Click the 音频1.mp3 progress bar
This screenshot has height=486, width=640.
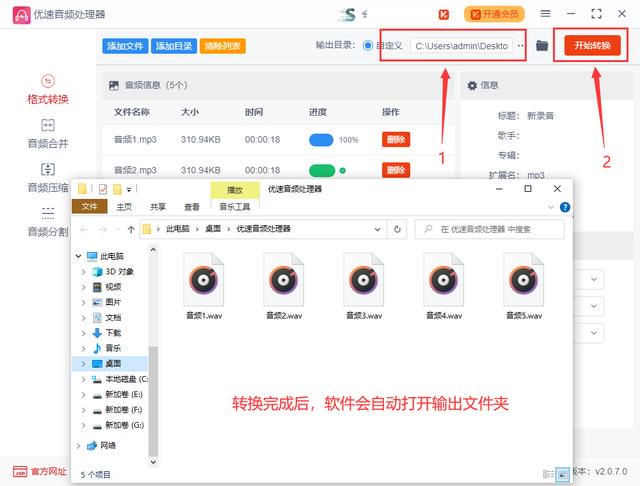(321, 140)
